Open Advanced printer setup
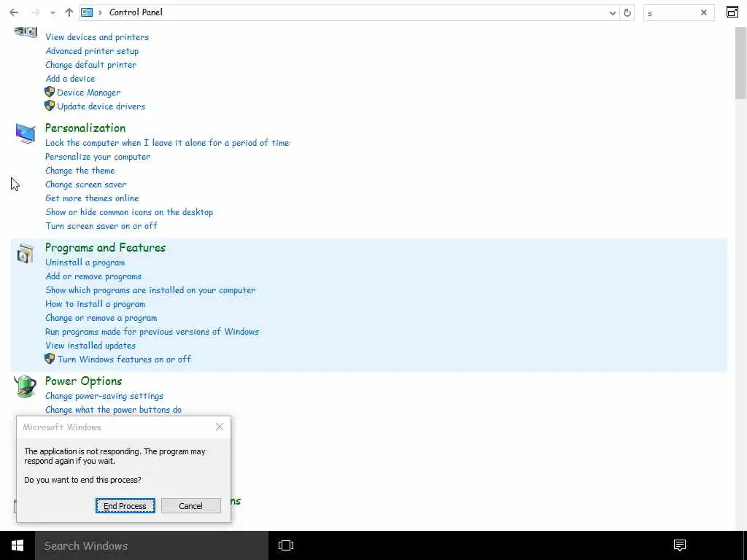Image resolution: width=747 pixels, height=560 pixels. pos(92,51)
